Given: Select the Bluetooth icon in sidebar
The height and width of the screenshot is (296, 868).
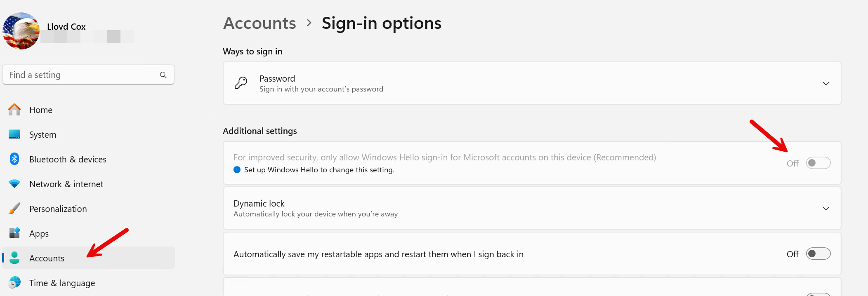Looking at the screenshot, I should pyautogui.click(x=14, y=159).
